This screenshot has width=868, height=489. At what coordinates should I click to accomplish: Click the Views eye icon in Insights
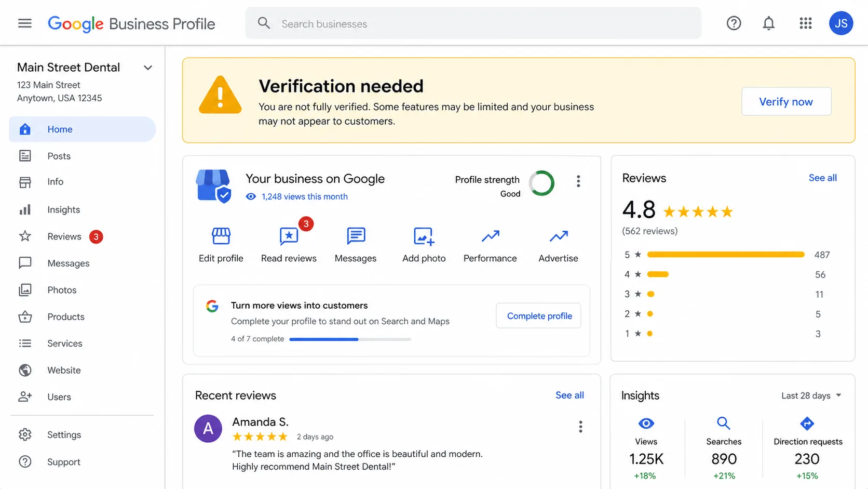[646, 424]
